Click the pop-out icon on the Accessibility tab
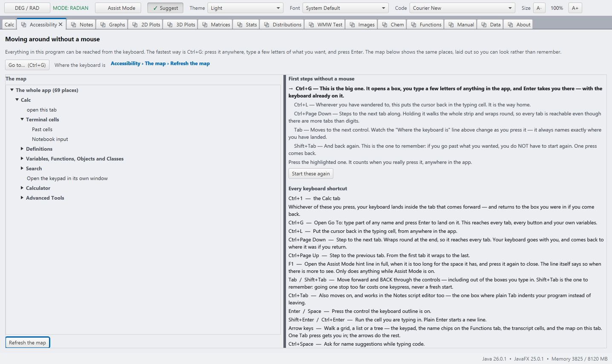 pyautogui.click(x=24, y=25)
